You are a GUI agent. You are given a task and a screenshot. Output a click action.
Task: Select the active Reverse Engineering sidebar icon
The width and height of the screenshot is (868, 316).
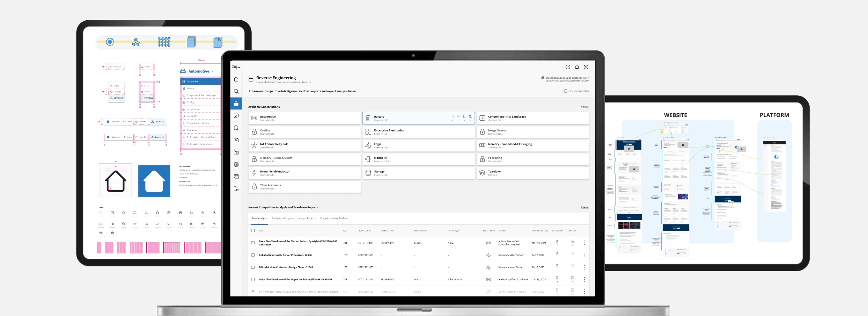pos(236,103)
